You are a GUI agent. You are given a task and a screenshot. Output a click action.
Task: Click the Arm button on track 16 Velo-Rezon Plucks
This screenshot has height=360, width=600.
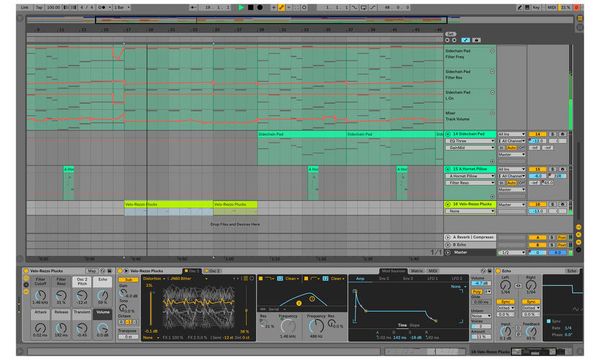click(x=562, y=204)
